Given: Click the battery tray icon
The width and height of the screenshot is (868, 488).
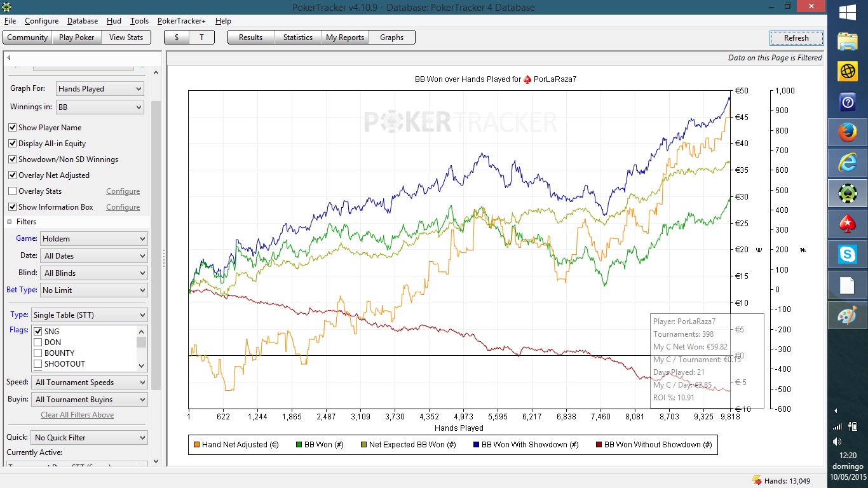Looking at the screenshot, I should [853, 426].
